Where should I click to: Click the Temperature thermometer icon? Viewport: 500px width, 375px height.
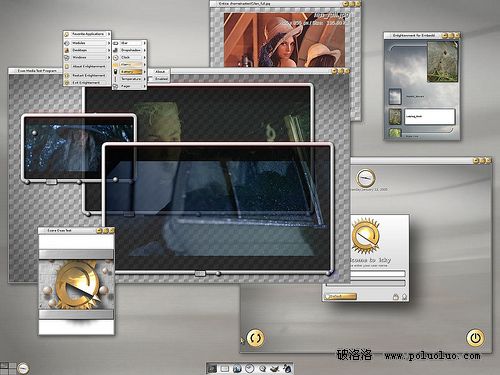click(116, 79)
